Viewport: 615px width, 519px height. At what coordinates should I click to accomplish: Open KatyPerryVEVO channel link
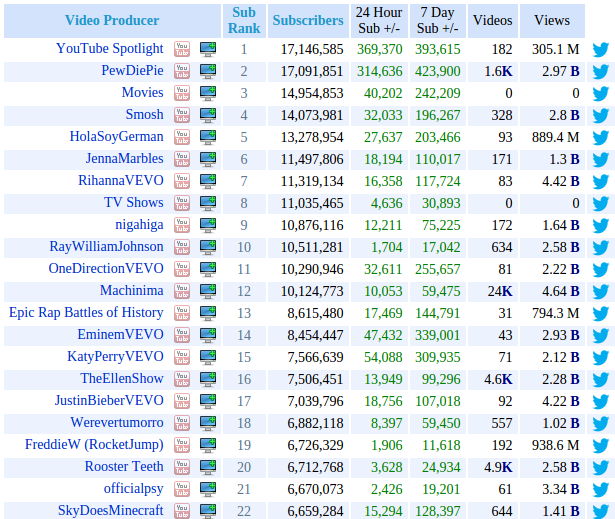[x=115, y=357]
